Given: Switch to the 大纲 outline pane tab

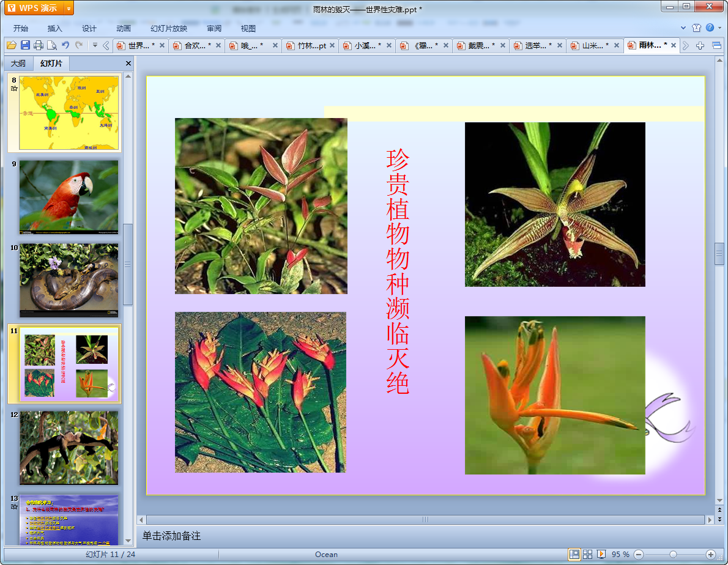Looking at the screenshot, I should [18, 64].
